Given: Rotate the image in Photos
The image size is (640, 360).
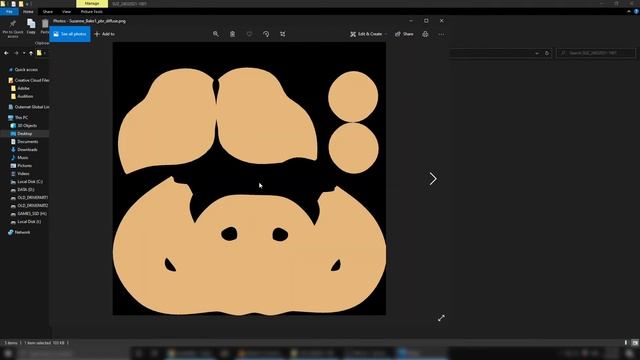Looking at the screenshot, I should (x=266, y=34).
